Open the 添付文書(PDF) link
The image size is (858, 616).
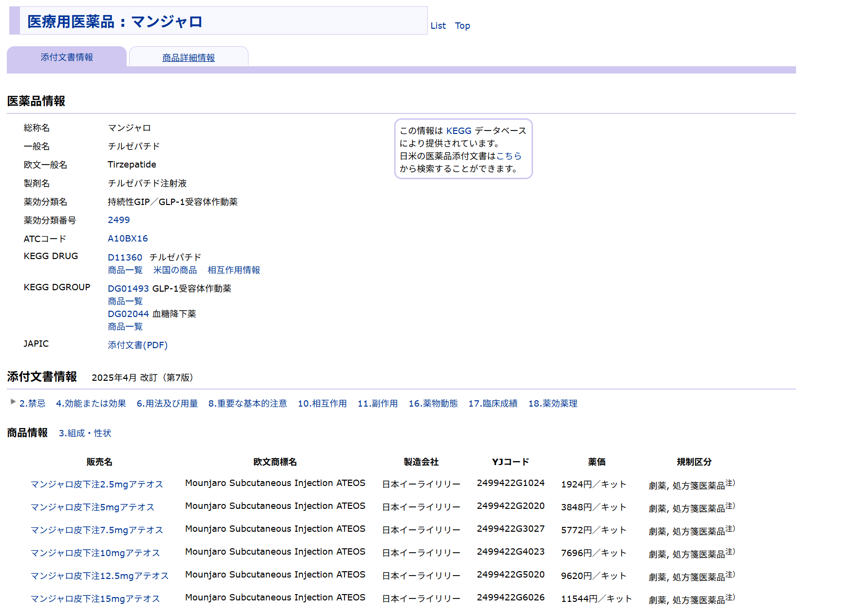tap(137, 345)
